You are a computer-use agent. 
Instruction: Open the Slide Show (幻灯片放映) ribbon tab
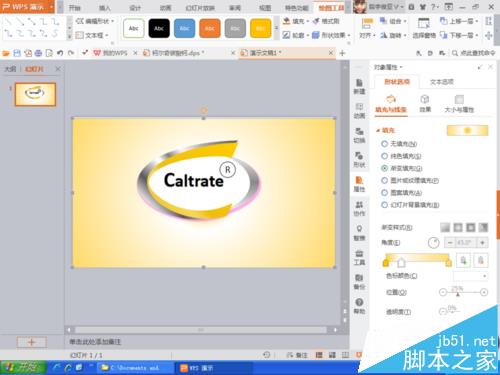coord(200,8)
